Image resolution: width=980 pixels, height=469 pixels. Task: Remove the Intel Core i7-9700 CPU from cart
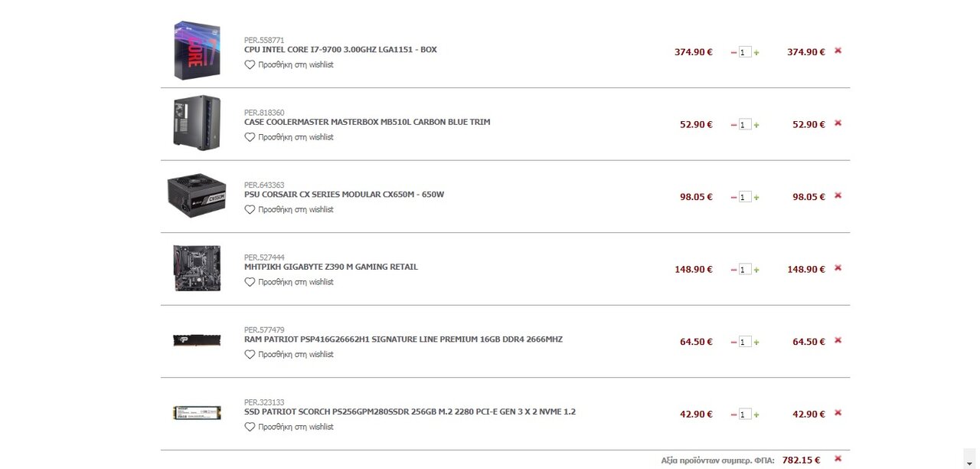tap(838, 51)
